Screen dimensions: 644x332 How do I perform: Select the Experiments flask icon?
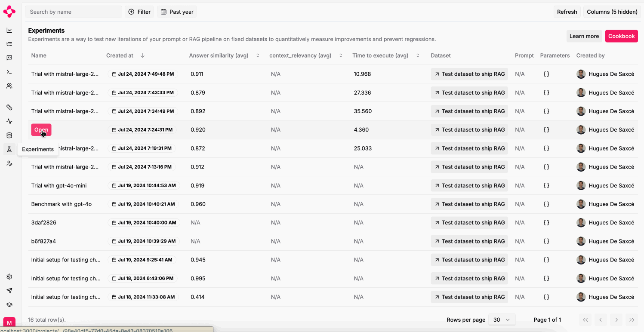coord(9,149)
